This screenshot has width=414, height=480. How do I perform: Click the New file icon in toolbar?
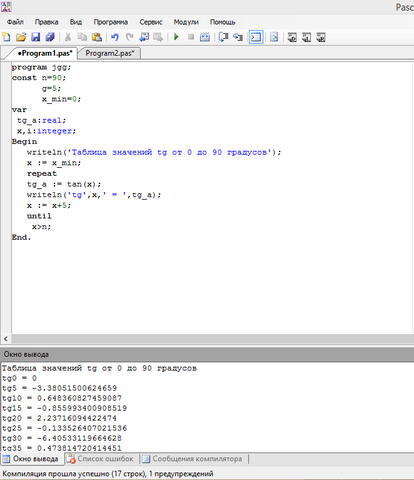click(x=6, y=37)
